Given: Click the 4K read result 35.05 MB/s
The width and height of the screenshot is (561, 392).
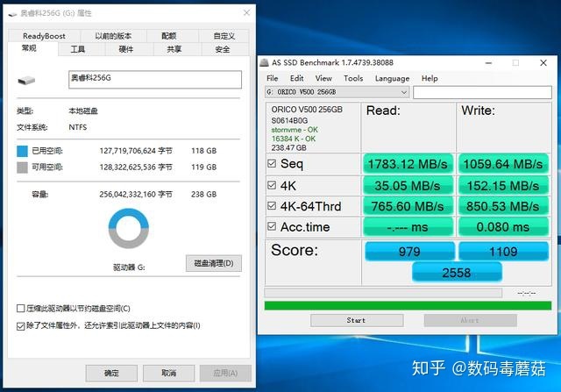Looking at the screenshot, I should pos(408,185).
